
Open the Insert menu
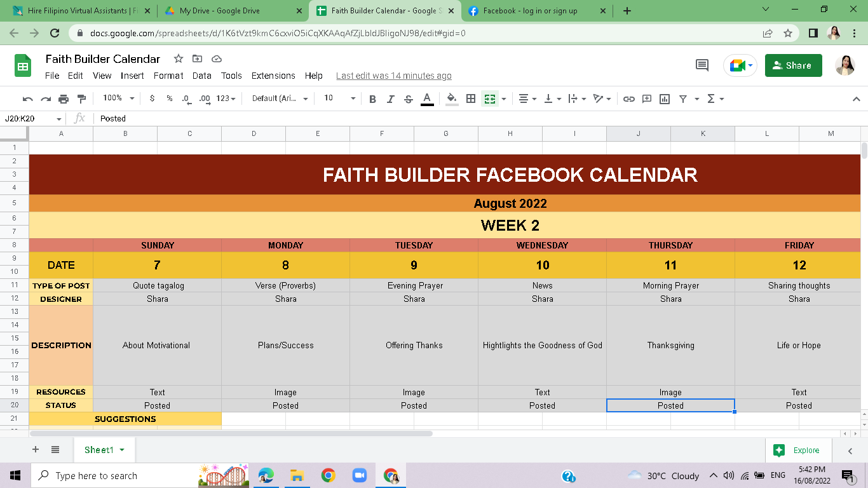click(x=132, y=76)
